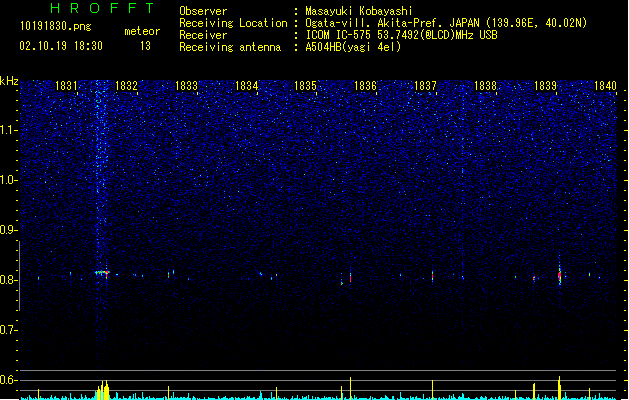Screen dimensions: 629x400
Task: Click the 1831 time marker
Action: [66, 86]
